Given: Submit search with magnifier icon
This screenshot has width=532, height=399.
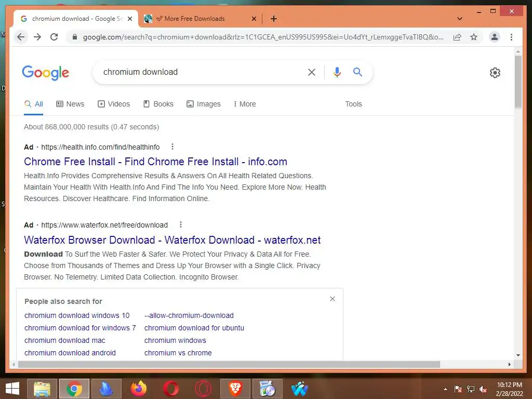Looking at the screenshot, I should [357, 72].
